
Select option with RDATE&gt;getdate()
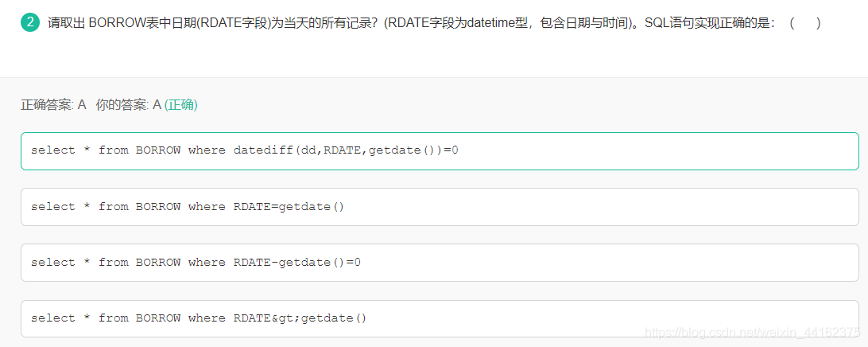pos(440,318)
